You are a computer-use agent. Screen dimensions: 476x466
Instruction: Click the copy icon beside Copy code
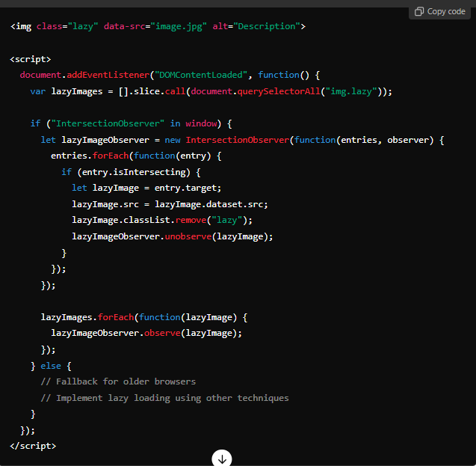(419, 11)
